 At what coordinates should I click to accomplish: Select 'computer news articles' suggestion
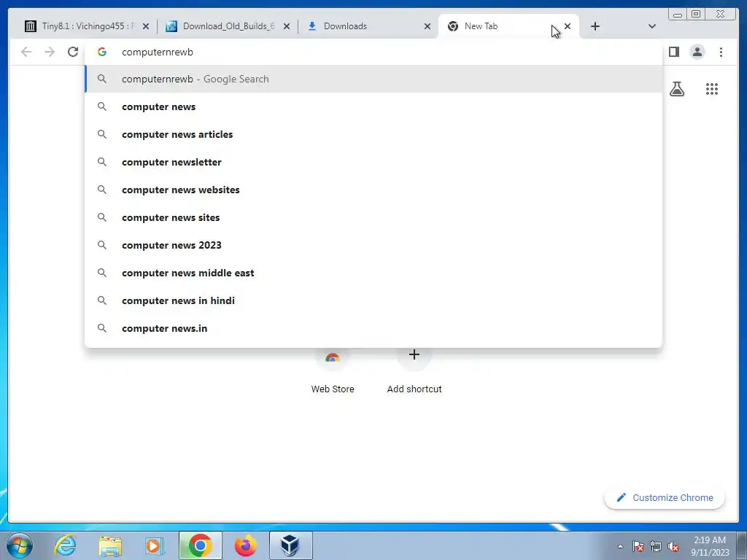(x=373, y=134)
